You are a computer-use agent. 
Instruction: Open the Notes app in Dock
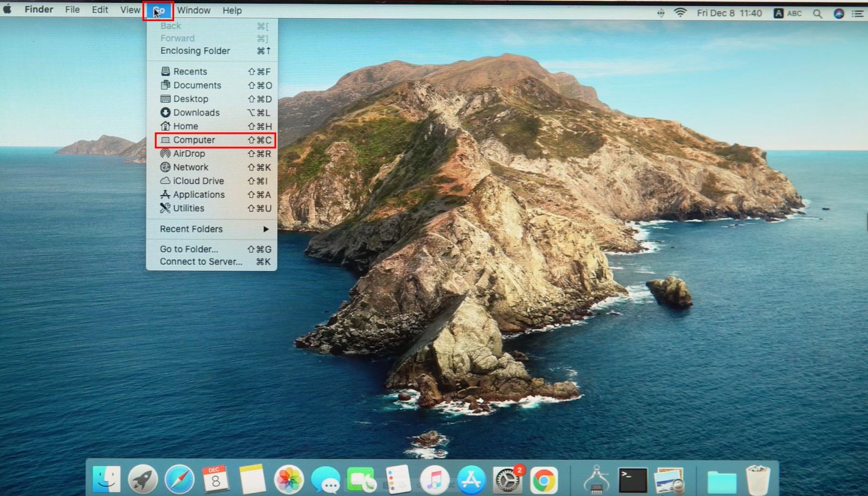pos(252,480)
